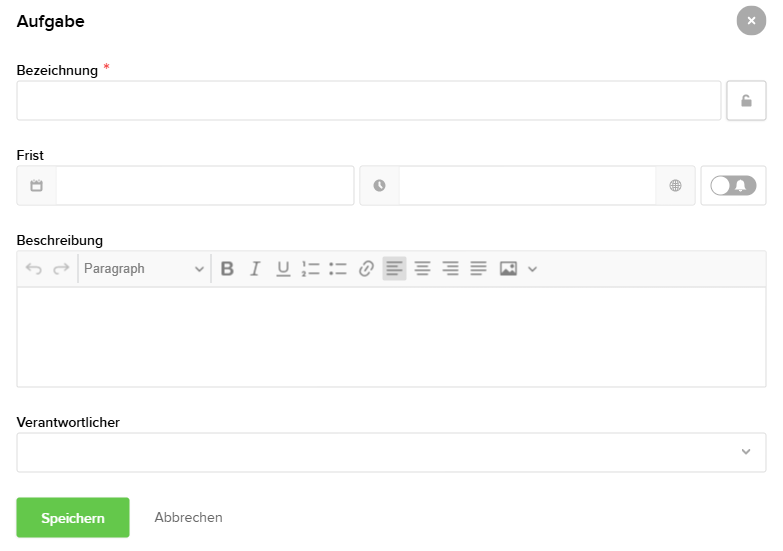Click the redo arrow in editor

pos(61,269)
